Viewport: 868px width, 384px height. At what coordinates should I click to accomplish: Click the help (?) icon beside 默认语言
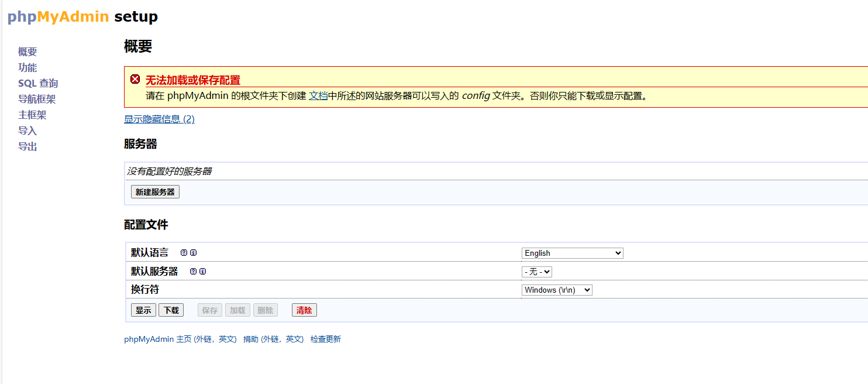[184, 253]
